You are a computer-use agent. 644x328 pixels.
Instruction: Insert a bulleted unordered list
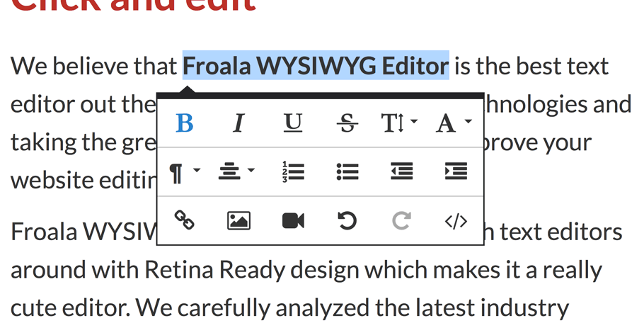click(x=347, y=172)
